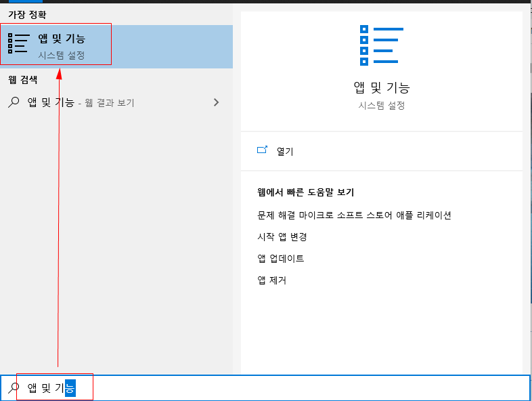Click the 웹 검색 section header

23,80
